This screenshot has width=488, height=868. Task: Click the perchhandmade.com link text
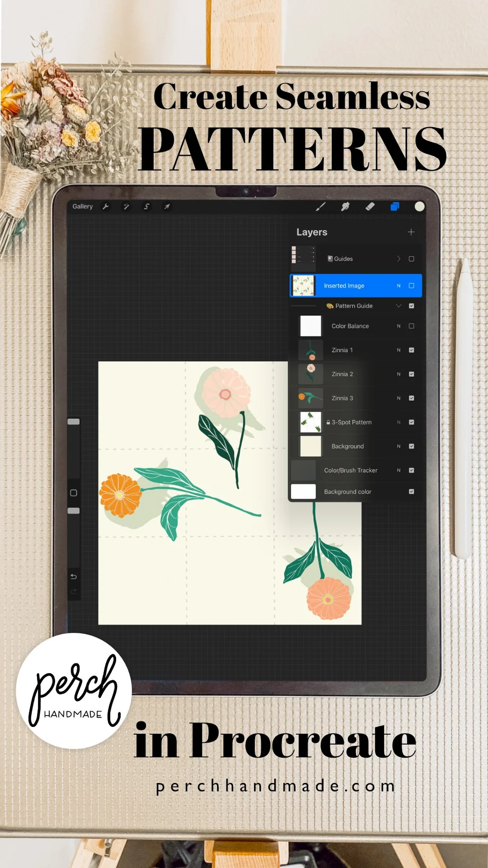click(276, 786)
